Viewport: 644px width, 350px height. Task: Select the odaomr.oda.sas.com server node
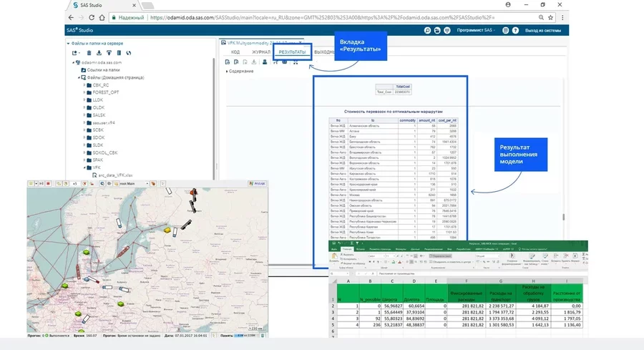click(x=102, y=62)
